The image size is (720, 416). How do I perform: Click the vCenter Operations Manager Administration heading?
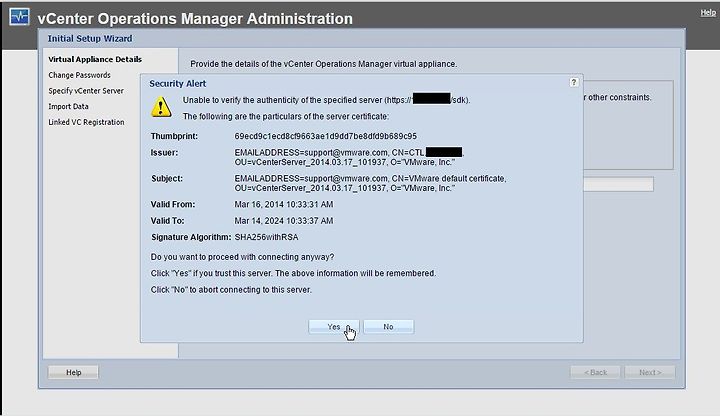point(195,19)
